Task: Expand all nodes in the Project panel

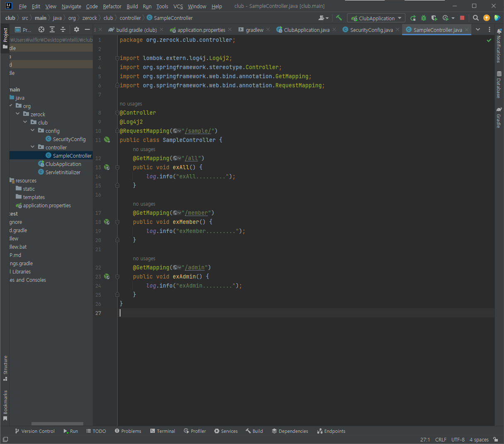Action: coord(52,29)
